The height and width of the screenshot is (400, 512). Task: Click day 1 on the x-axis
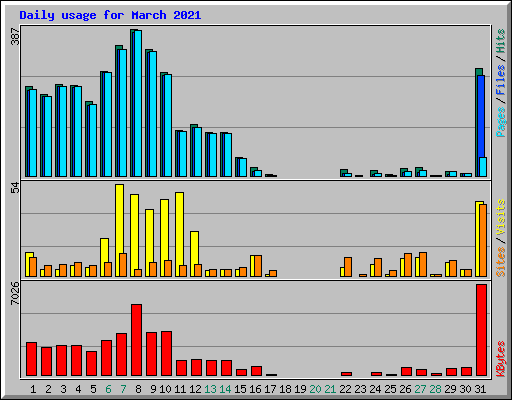pos(33,389)
